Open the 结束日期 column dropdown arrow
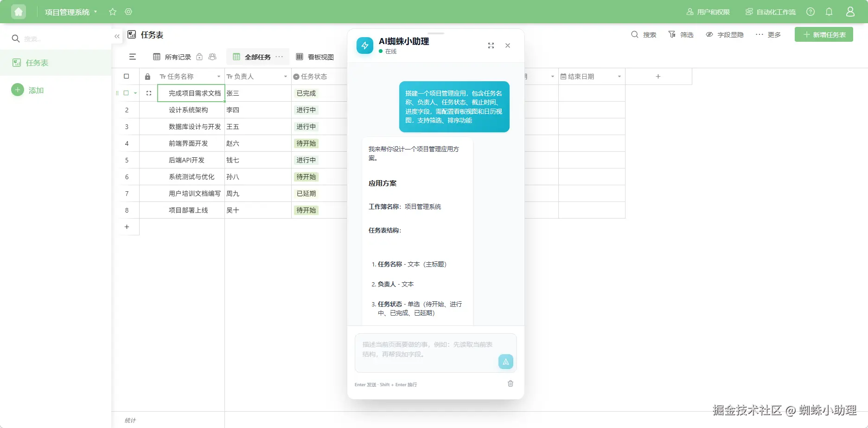 point(619,77)
